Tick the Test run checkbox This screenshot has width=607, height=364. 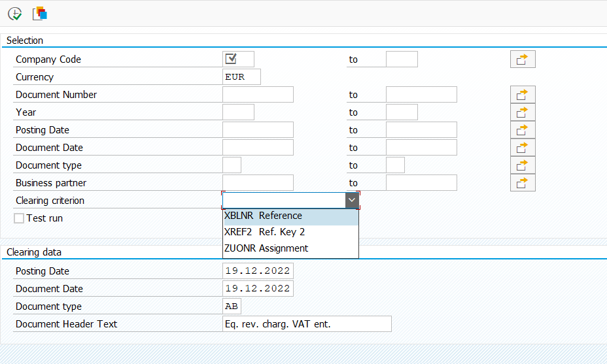[x=19, y=218]
